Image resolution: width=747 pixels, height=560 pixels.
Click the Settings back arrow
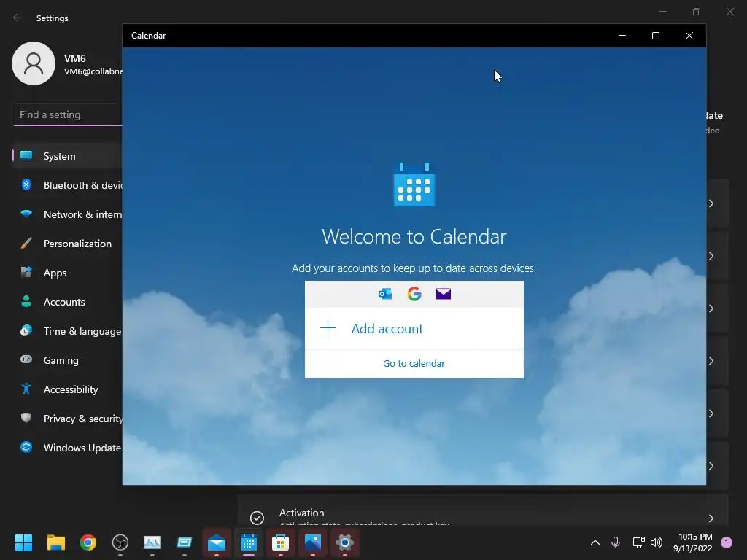[18, 17]
